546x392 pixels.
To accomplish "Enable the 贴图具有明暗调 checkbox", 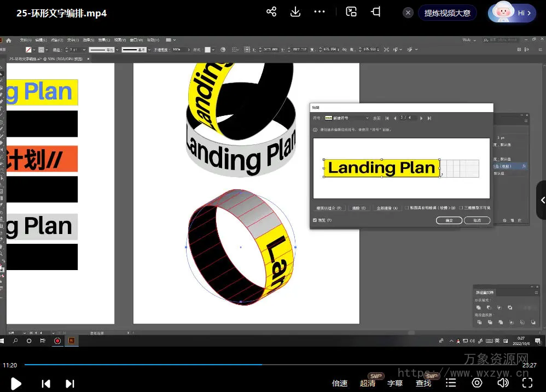I will point(407,208).
